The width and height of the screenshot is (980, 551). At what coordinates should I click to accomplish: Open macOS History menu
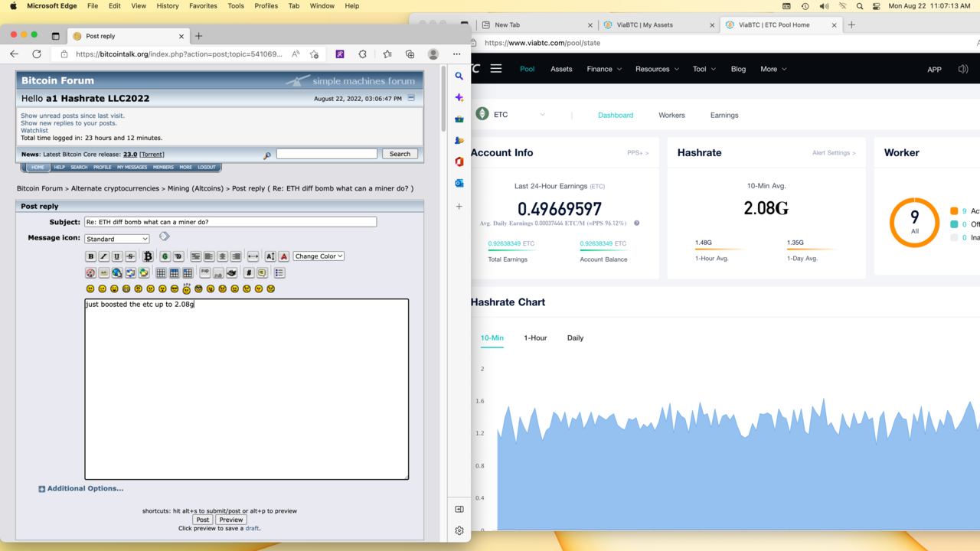click(168, 5)
